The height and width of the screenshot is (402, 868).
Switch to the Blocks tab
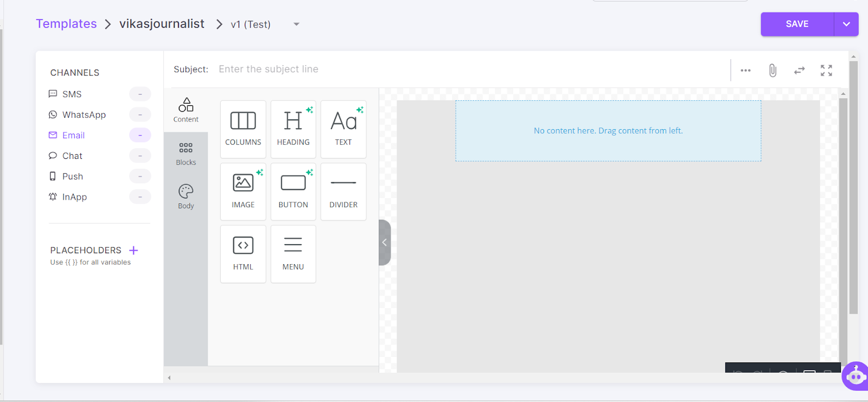[x=186, y=154]
